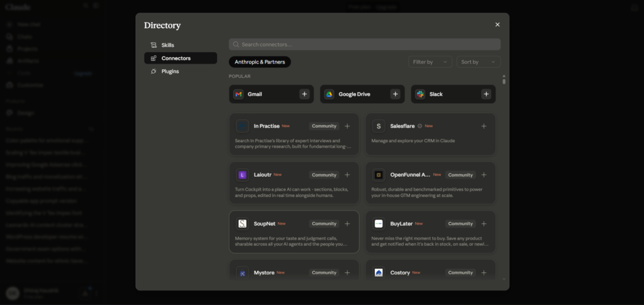Viewport: 644px width, 305px height.
Task: Click the plus icon on SoupNet card
Action: 347,224
